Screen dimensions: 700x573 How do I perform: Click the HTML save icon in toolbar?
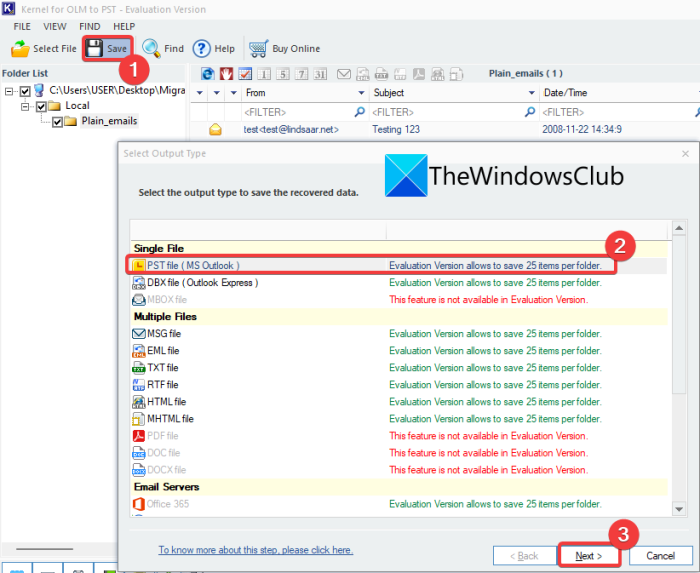(x=438, y=74)
